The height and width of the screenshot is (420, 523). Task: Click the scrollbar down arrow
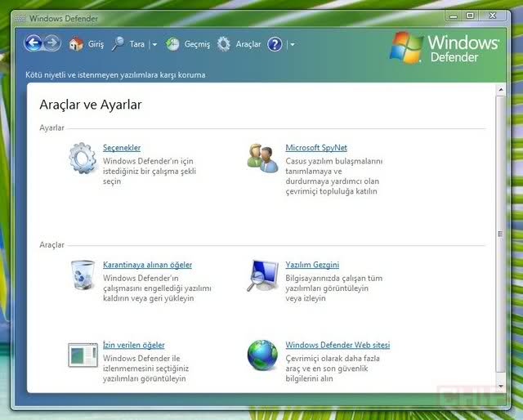click(x=501, y=386)
